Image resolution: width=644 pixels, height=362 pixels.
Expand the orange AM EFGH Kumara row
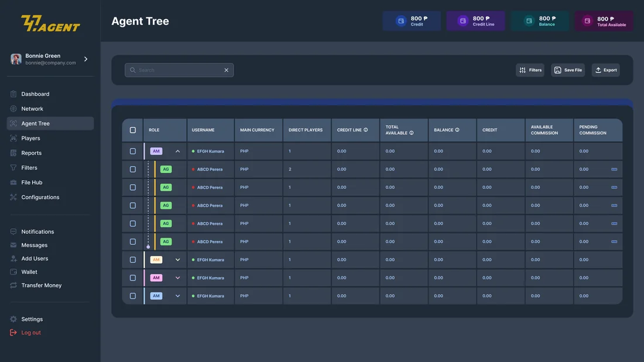pos(178,260)
